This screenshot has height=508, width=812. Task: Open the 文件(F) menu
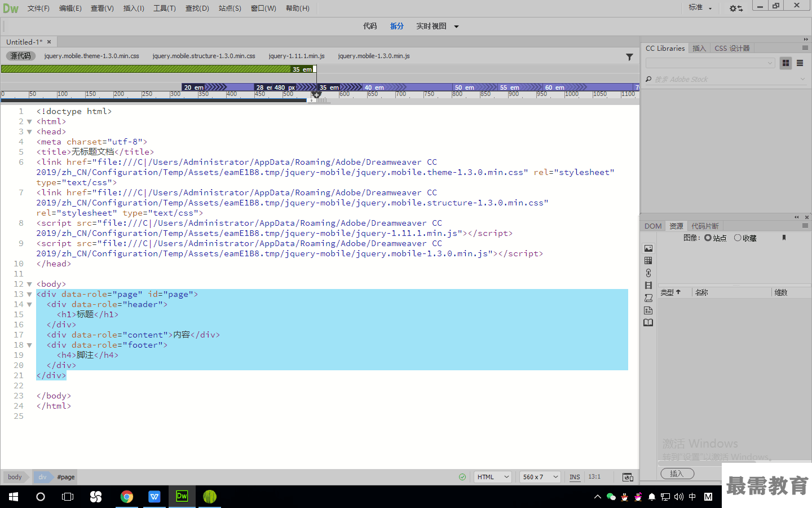pyautogui.click(x=38, y=8)
